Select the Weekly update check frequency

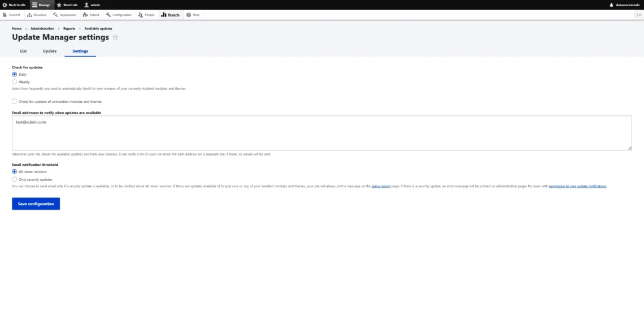[x=14, y=81]
